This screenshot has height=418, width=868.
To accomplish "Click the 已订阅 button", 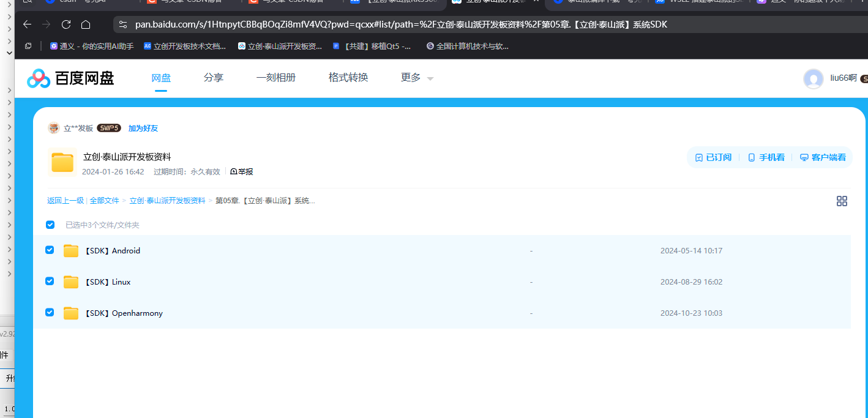I will (x=713, y=157).
